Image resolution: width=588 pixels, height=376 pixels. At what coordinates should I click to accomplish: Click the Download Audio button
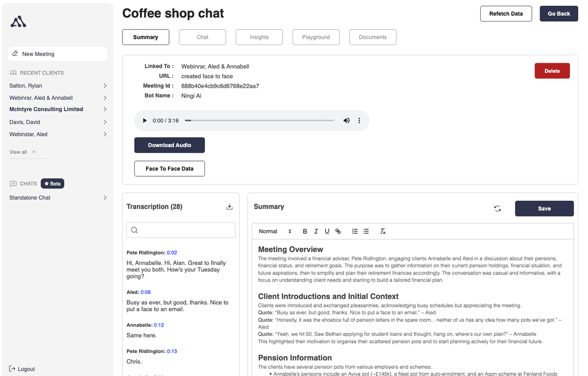coord(170,145)
